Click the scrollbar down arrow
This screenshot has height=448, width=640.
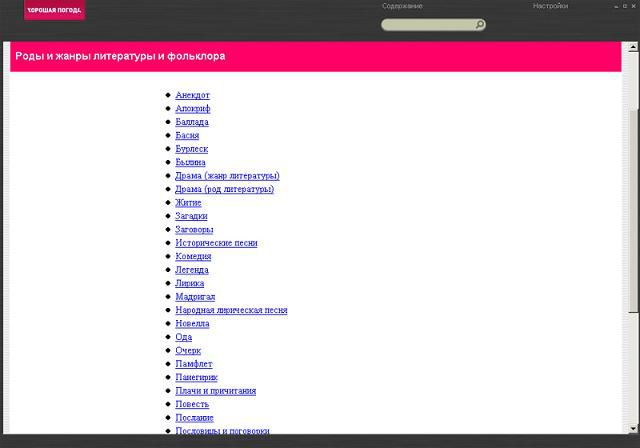click(x=632, y=429)
